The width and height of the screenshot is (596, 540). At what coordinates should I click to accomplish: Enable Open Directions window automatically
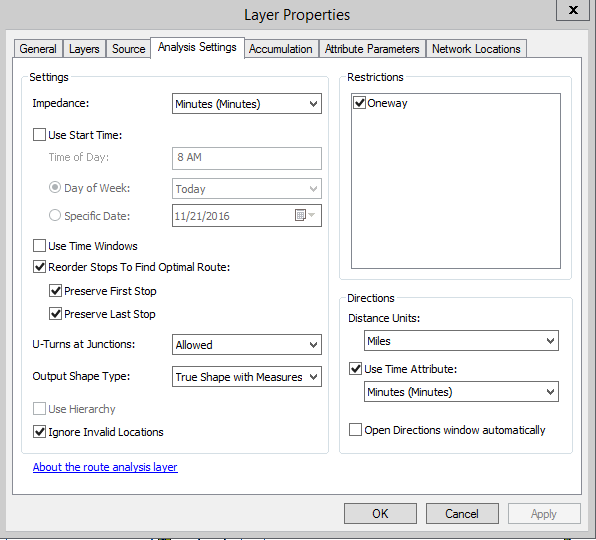[355, 430]
